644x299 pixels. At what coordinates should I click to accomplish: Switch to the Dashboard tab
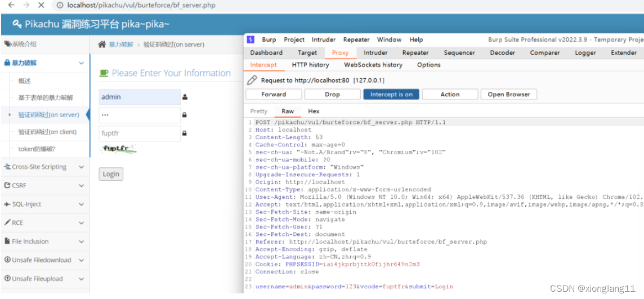266,52
